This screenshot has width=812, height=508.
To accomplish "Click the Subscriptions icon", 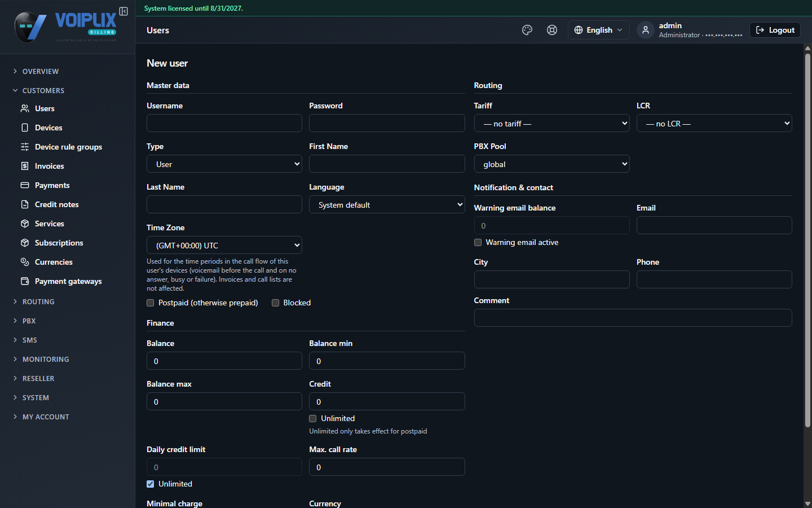I will (25, 243).
